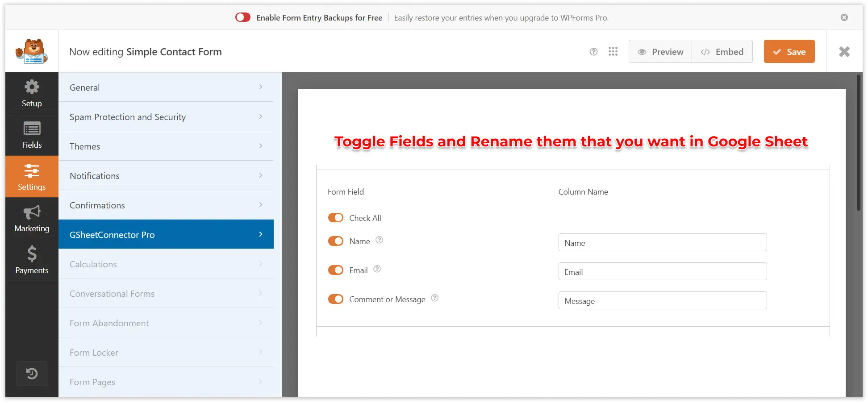This screenshot has height=403, width=868.
Task: Click the keyboard shortcuts grid icon
Action: [613, 51]
